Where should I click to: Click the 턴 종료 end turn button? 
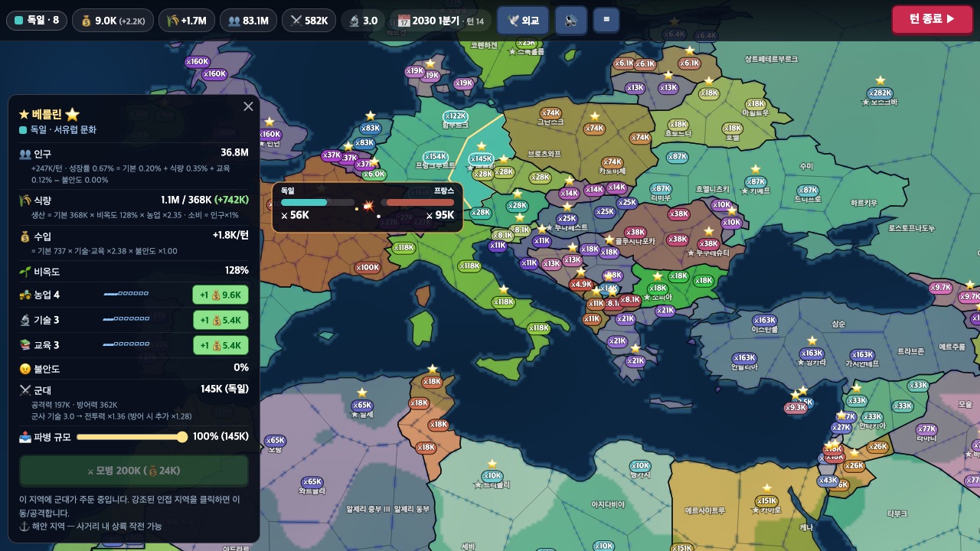pyautogui.click(x=932, y=20)
